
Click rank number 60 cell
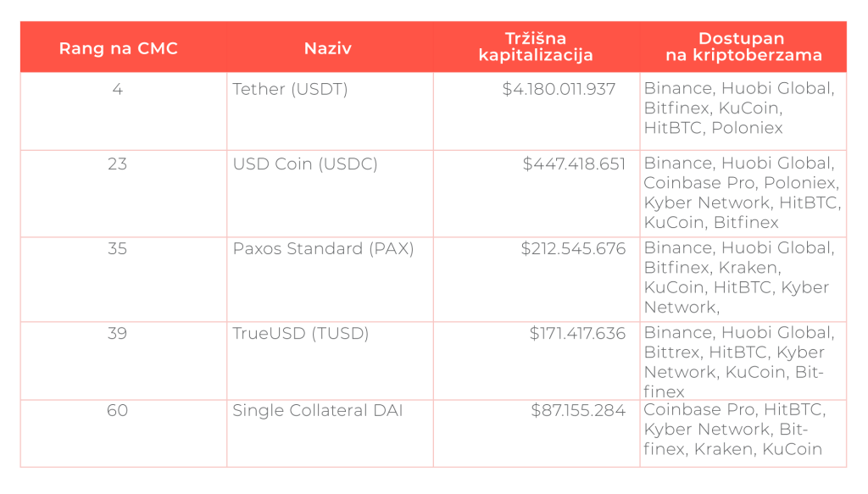(117, 411)
